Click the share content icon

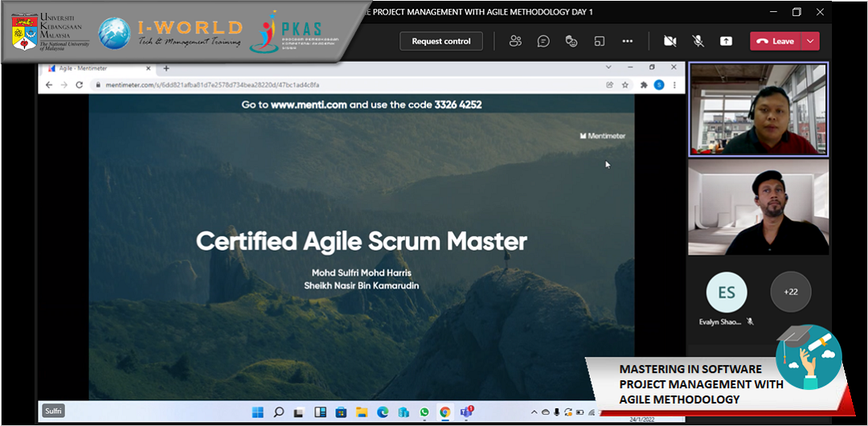tap(726, 41)
